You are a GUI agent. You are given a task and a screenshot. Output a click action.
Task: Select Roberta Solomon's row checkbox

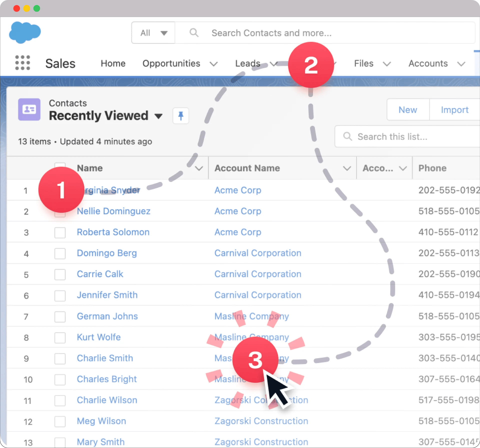pos(60,232)
